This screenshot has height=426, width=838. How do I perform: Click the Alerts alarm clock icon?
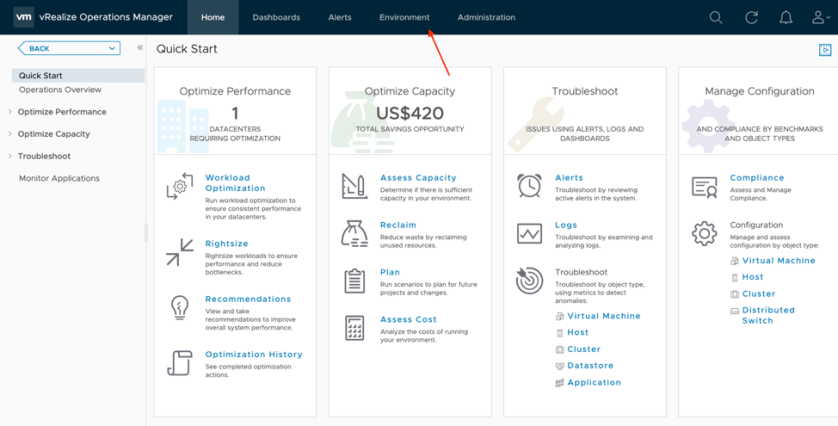coord(529,185)
